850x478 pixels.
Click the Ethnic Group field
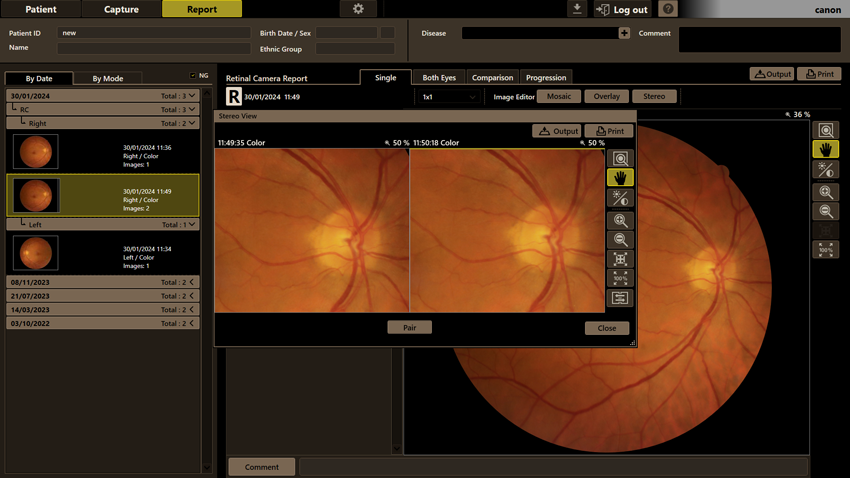point(355,48)
